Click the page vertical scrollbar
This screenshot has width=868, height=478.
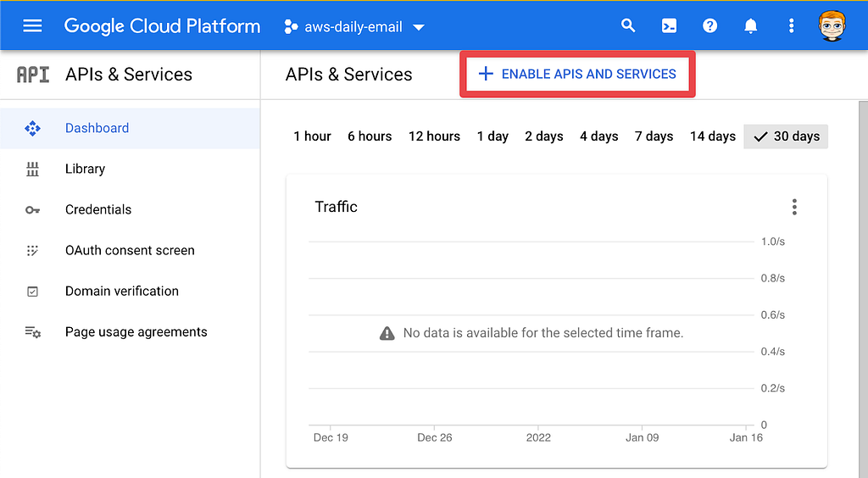point(863,289)
